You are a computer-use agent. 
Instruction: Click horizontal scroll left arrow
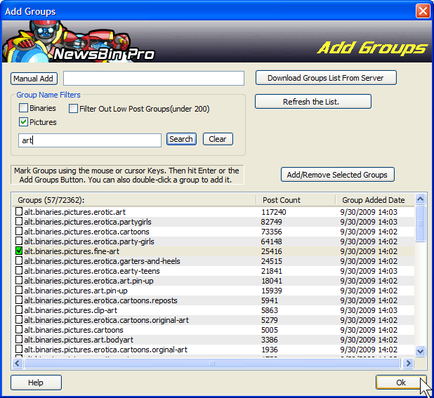pos(17,363)
